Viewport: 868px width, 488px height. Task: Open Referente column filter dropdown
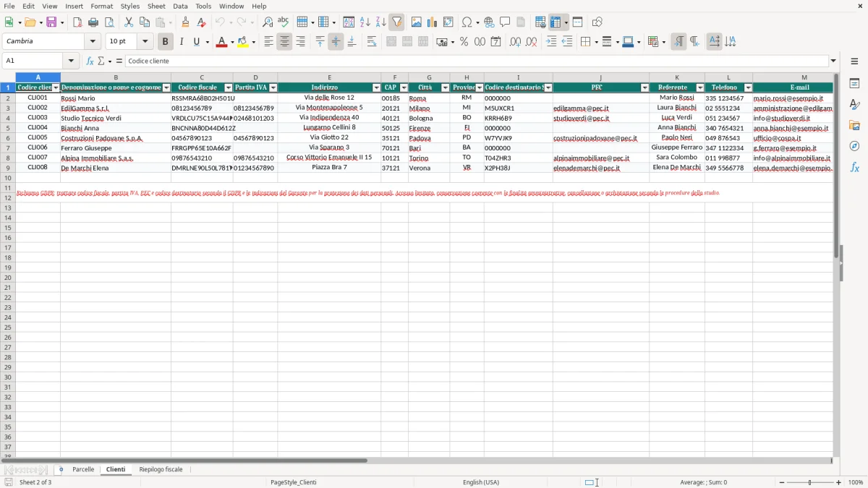[700, 87]
